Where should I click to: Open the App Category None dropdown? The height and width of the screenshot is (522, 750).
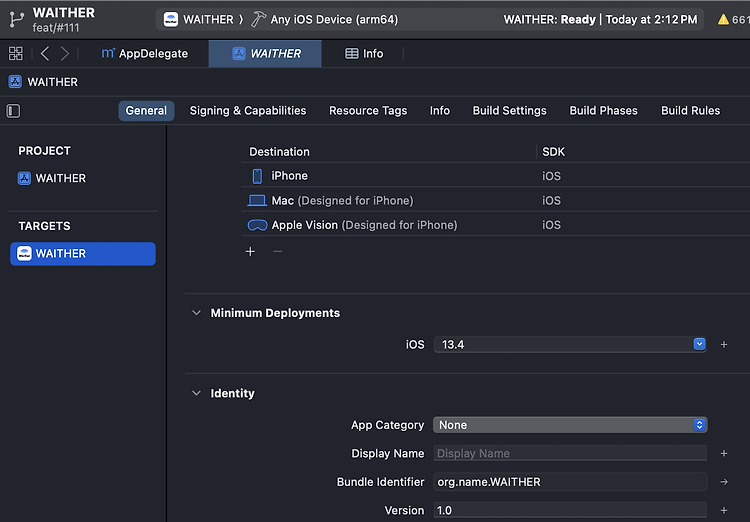(570, 425)
